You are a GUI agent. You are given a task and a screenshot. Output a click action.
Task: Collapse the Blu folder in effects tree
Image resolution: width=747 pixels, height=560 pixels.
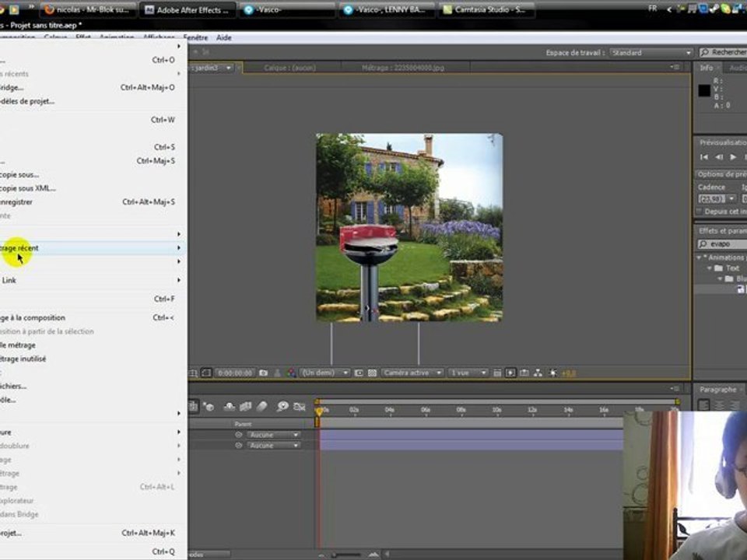click(x=720, y=279)
